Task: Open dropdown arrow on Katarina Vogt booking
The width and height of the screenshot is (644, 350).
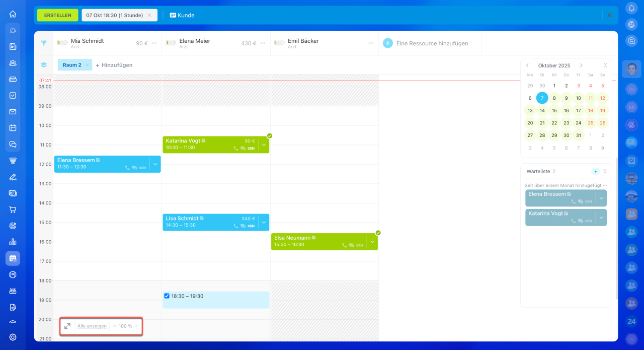Action: click(x=264, y=145)
